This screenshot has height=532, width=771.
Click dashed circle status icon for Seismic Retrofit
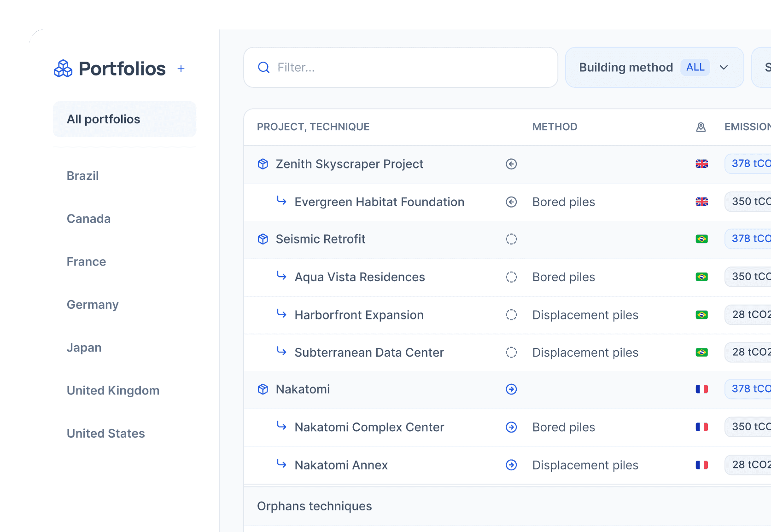click(x=511, y=239)
